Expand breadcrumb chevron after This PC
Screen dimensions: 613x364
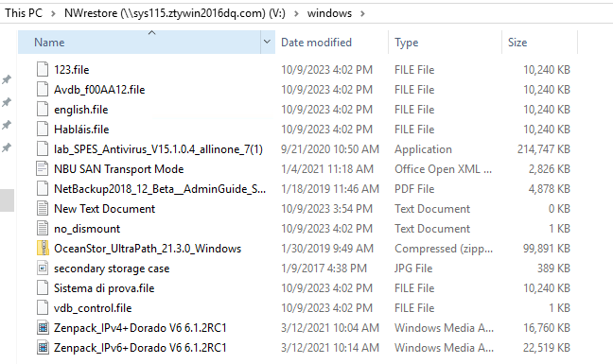53,13
